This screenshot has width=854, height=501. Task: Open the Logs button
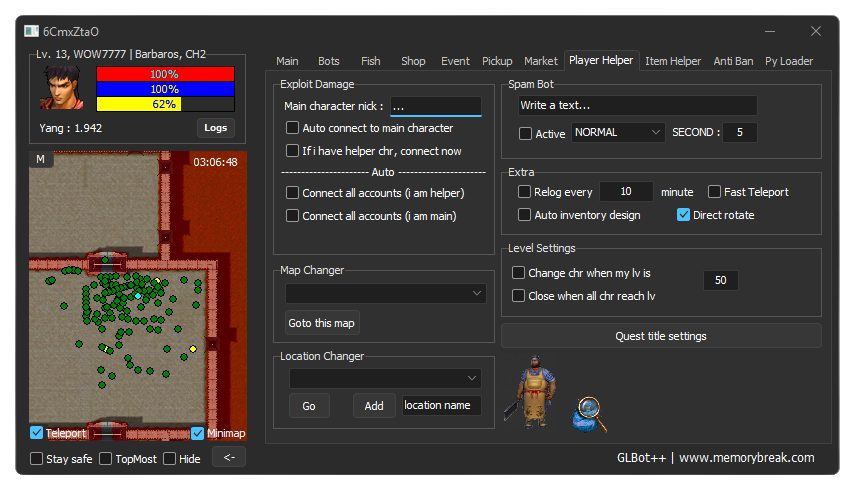point(216,128)
